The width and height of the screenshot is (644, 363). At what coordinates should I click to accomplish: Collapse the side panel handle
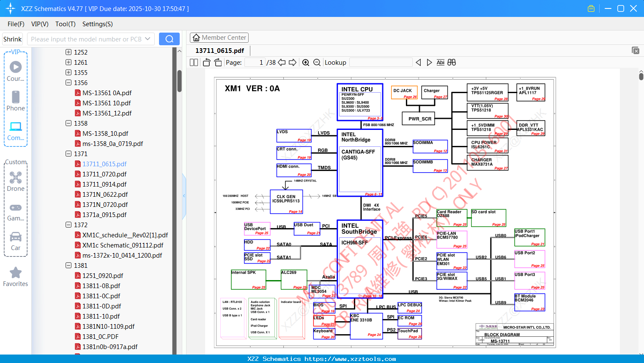[x=184, y=196]
